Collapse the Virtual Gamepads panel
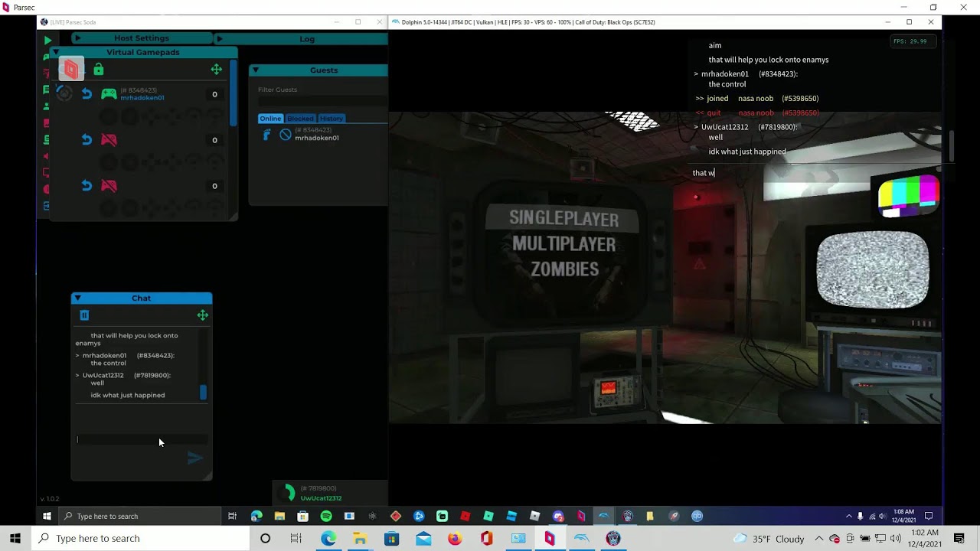The width and height of the screenshot is (980, 551). pos(56,52)
